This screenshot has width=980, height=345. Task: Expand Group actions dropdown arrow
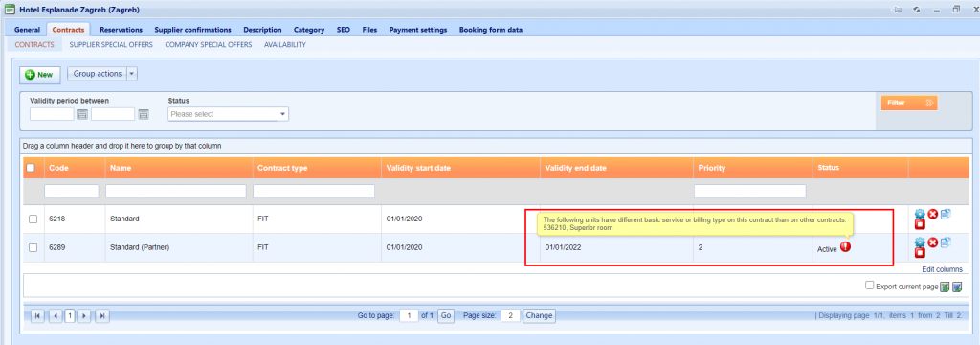131,74
